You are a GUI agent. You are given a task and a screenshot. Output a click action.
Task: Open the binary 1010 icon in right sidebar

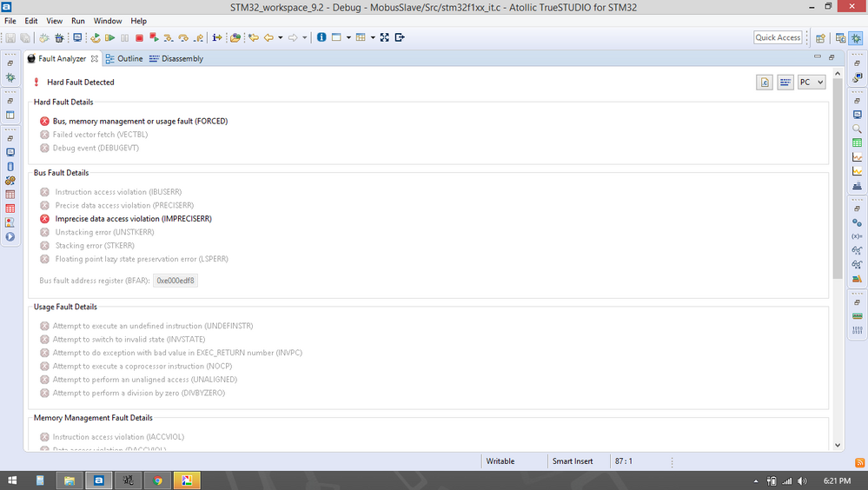coord(857,330)
